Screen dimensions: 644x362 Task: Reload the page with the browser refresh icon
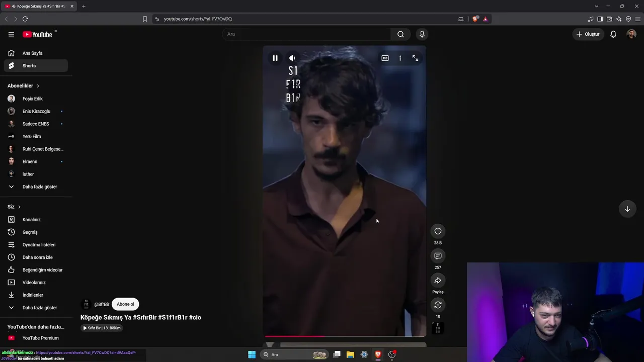click(x=25, y=19)
